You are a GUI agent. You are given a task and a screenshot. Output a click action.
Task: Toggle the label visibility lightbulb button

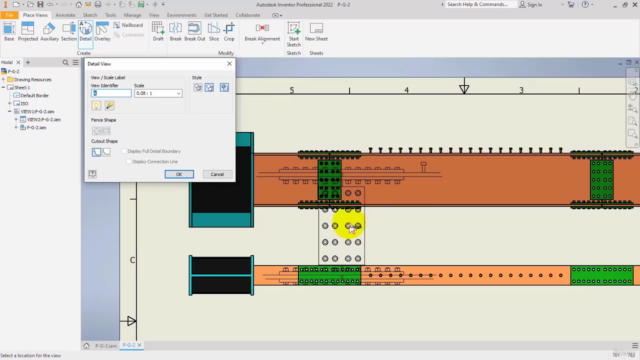[x=96, y=106]
